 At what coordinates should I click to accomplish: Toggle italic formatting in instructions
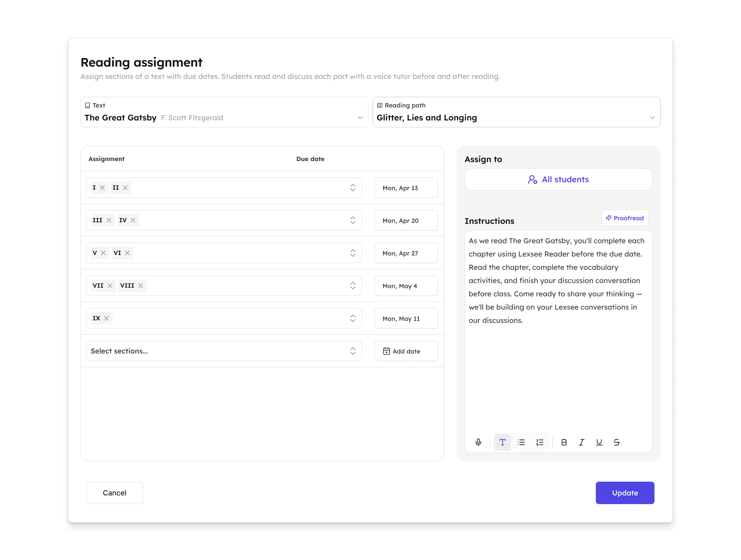(x=582, y=442)
